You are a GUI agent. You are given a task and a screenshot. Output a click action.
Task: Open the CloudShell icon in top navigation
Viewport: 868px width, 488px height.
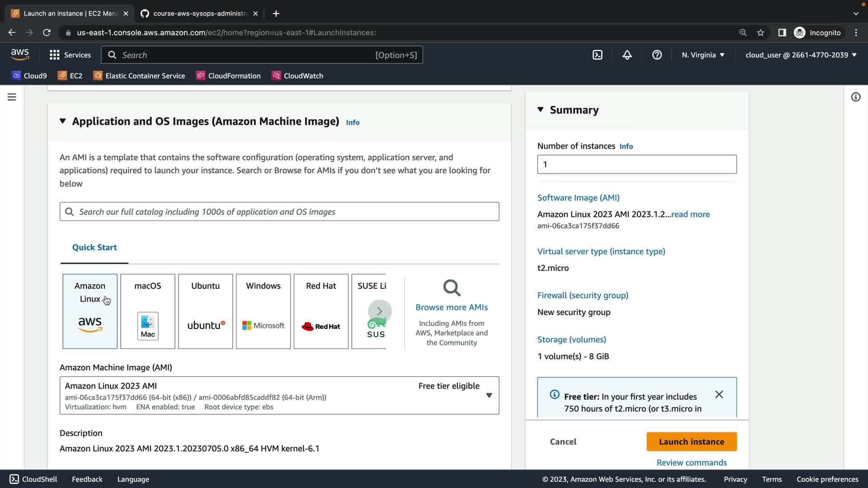pos(597,55)
